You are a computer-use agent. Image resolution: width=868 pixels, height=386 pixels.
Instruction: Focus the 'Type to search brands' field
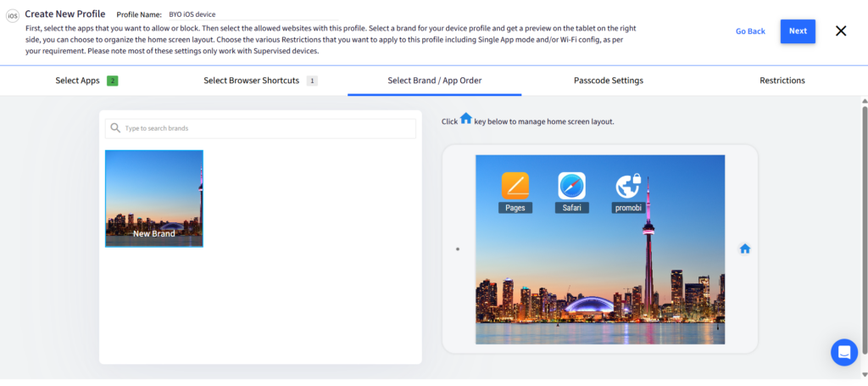[267, 129]
